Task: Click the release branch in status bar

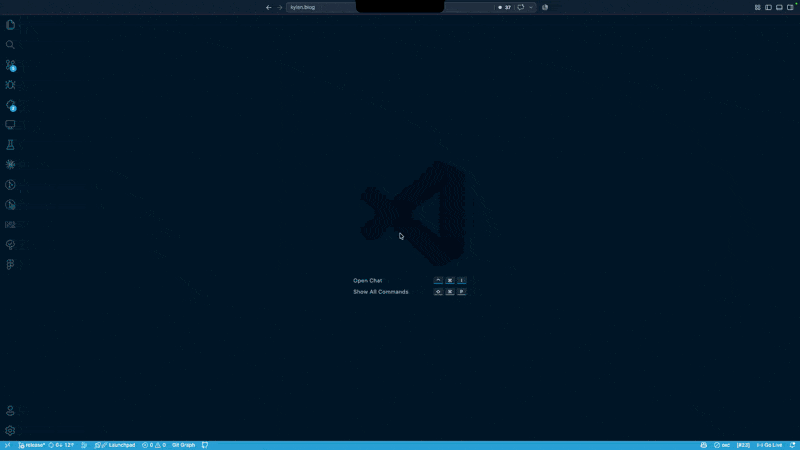Action: [x=32, y=445]
